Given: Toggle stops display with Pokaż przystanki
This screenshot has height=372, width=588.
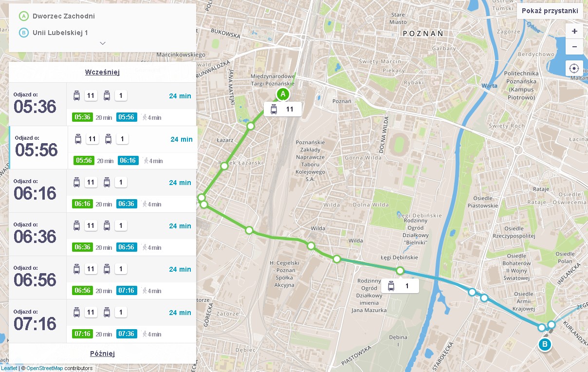Looking at the screenshot, I should (x=550, y=11).
